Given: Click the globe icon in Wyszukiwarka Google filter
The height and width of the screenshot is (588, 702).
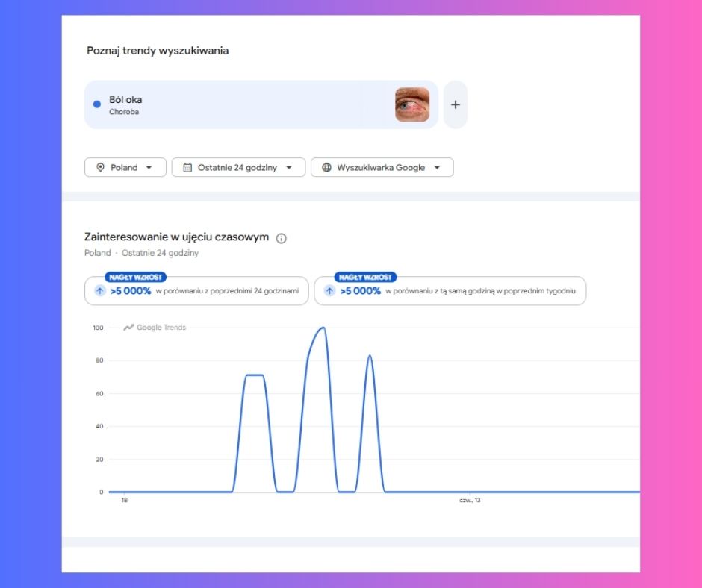Looking at the screenshot, I should pos(327,167).
